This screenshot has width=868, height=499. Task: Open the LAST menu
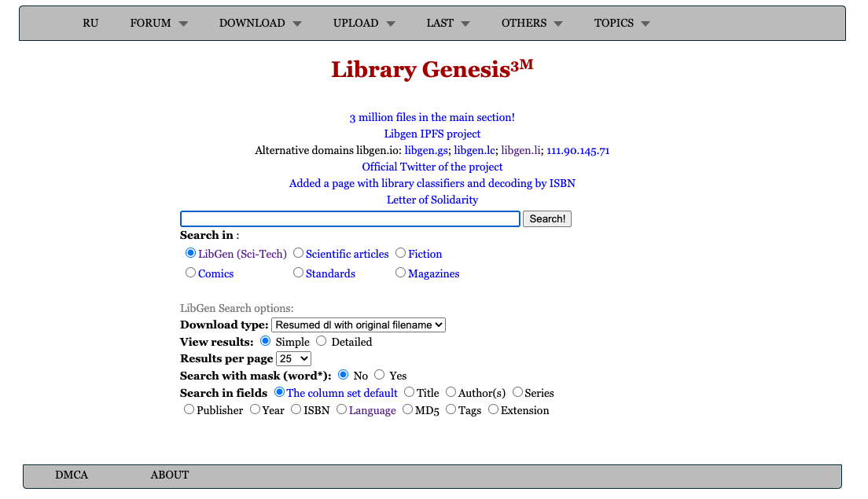(440, 24)
